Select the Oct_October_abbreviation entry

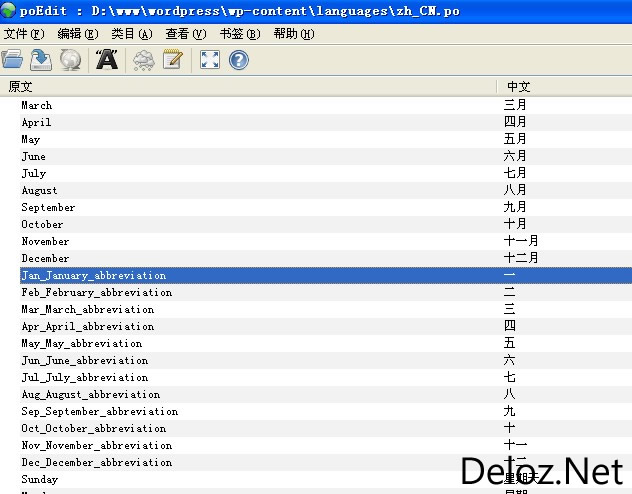[x=326, y=429]
